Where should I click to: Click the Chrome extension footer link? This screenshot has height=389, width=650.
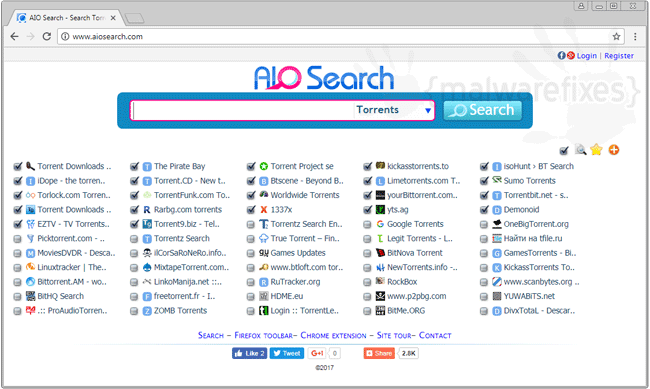click(333, 335)
